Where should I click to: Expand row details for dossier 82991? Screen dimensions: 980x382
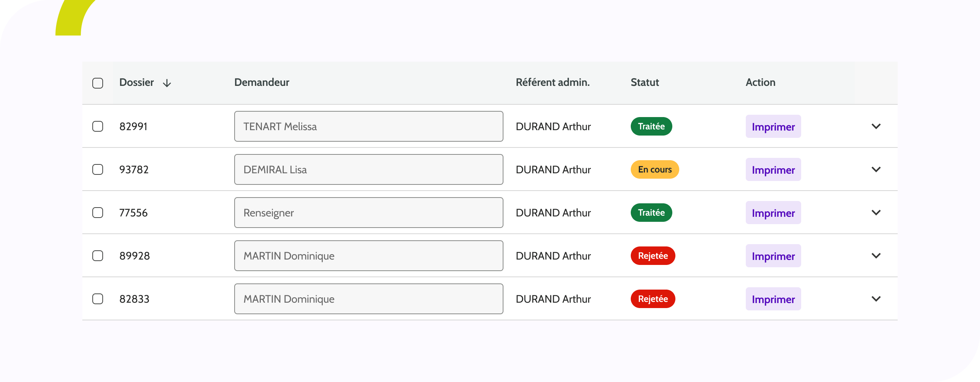point(876,126)
